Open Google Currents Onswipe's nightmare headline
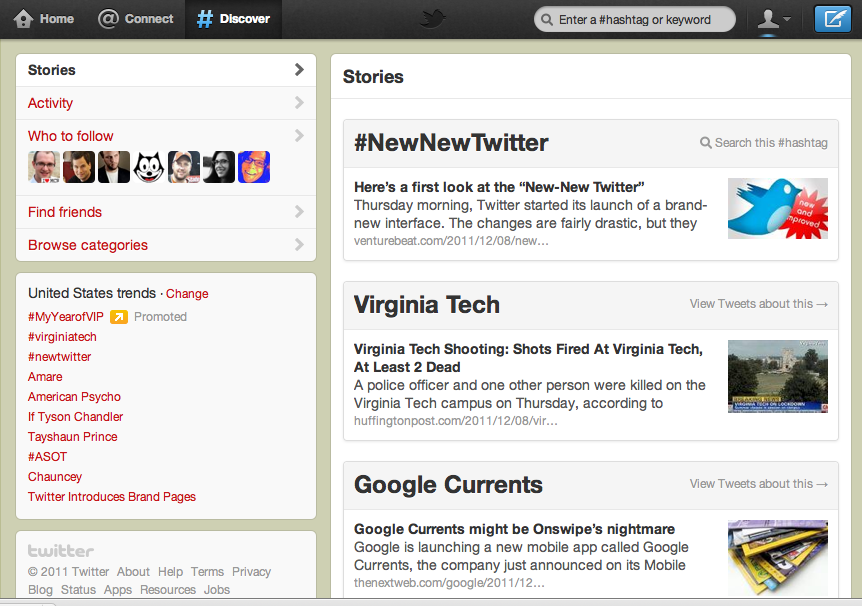Image resolution: width=862 pixels, height=606 pixels. [515, 529]
